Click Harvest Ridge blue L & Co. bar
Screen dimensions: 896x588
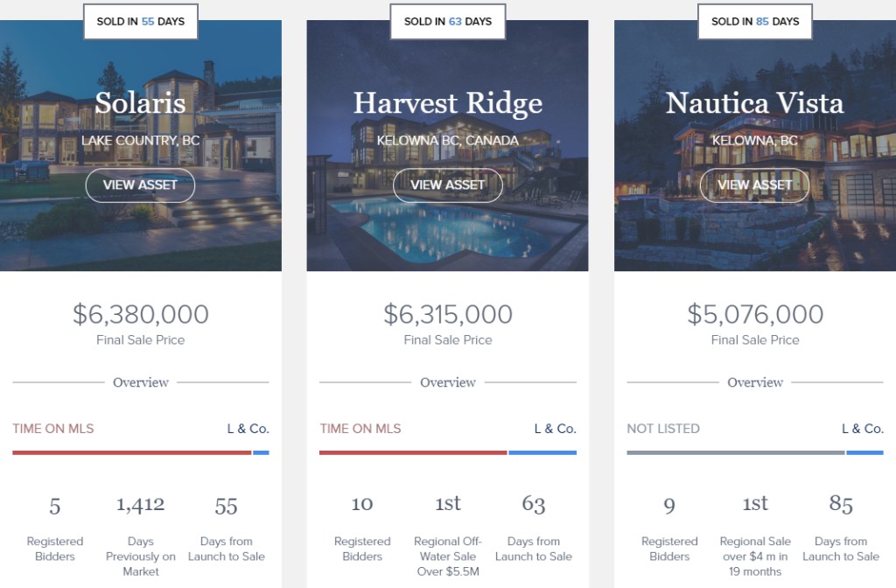tap(542, 452)
